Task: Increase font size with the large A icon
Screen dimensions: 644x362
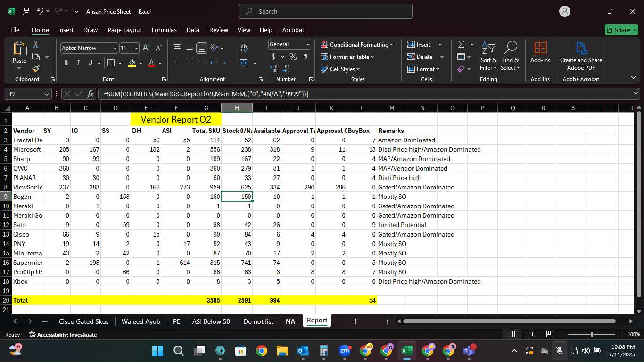Action: tap(146, 48)
